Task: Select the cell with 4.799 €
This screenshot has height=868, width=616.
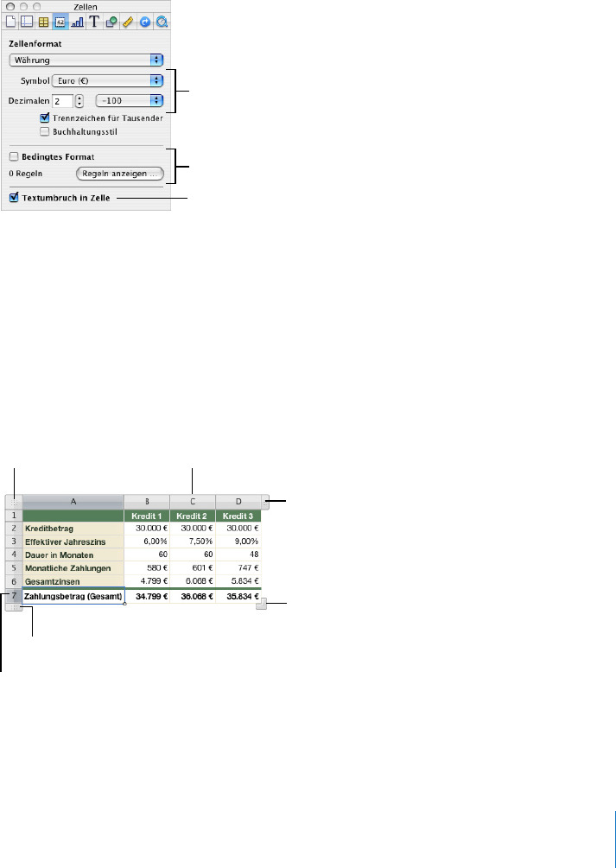Action: pyautogui.click(x=147, y=581)
